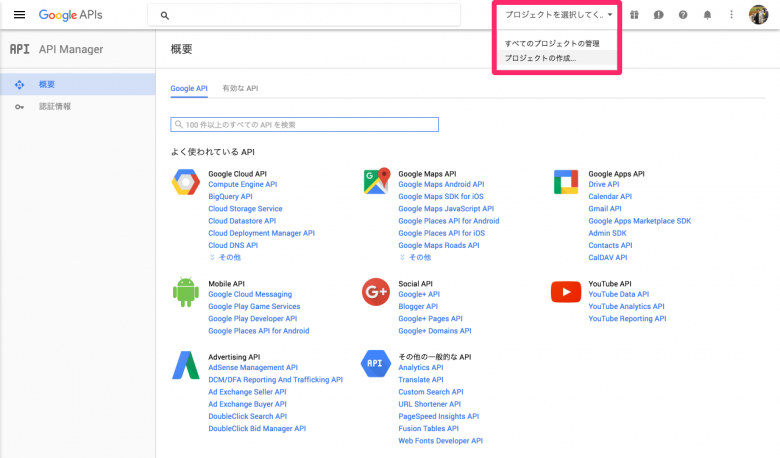Image resolution: width=780 pixels, height=458 pixels.
Task: Click the Google Cloud API hexagon icon
Action: [186, 182]
